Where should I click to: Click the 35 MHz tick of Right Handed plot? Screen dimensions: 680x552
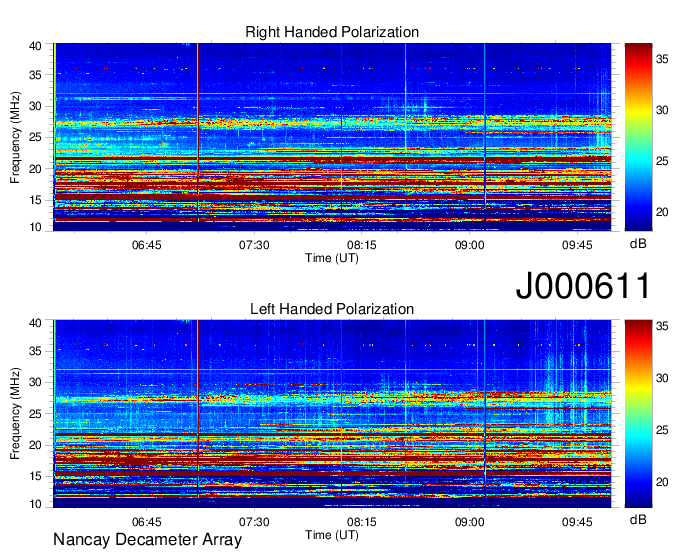(x=35, y=75)
